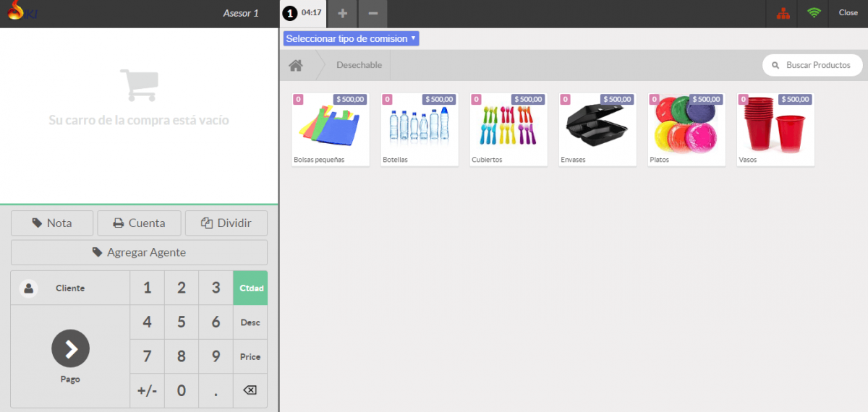Click the red network hierarchy icon

(783, 13)
